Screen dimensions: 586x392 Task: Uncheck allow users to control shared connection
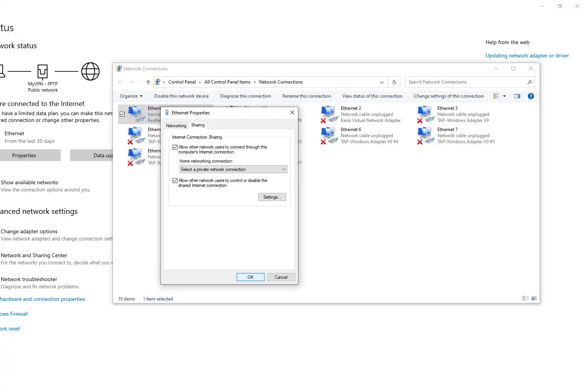click(x=175, y=180)
